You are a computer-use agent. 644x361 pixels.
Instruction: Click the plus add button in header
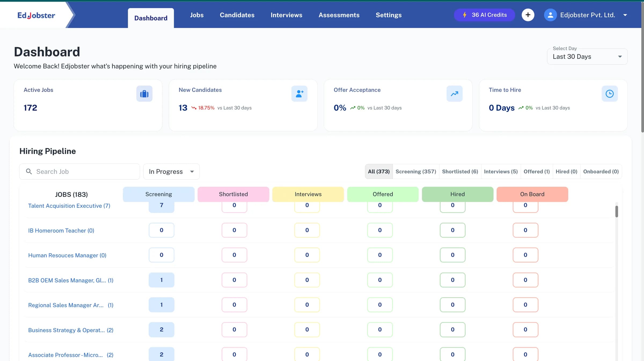528,15
